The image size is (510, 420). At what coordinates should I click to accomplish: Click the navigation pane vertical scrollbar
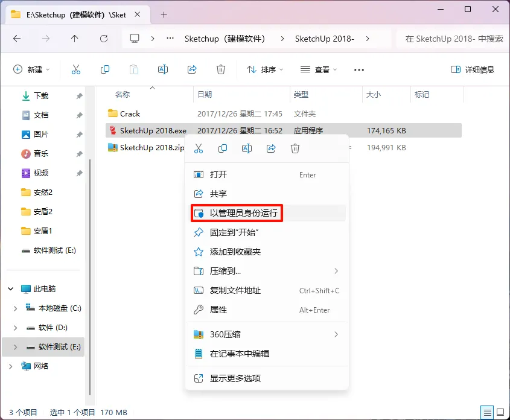pyautogui.click(x=90, y=276)
